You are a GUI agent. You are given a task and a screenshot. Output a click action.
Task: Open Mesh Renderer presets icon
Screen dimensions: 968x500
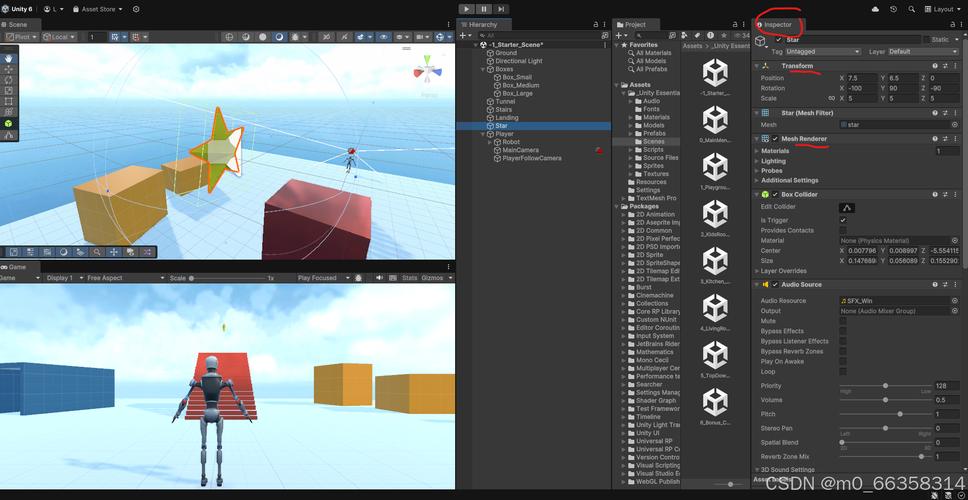click(x=945, y=139)
